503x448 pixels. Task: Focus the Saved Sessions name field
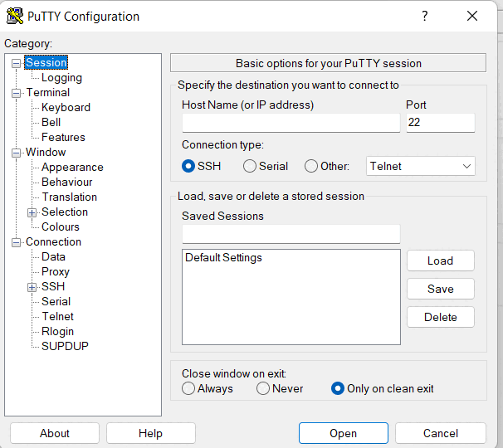291,234
